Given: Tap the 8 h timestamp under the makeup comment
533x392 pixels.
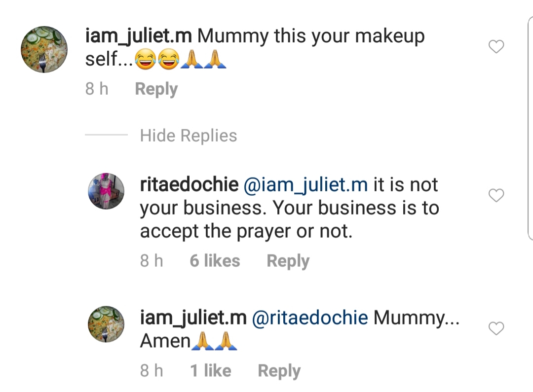Looking at the screenshot, I should coord(97,89).
